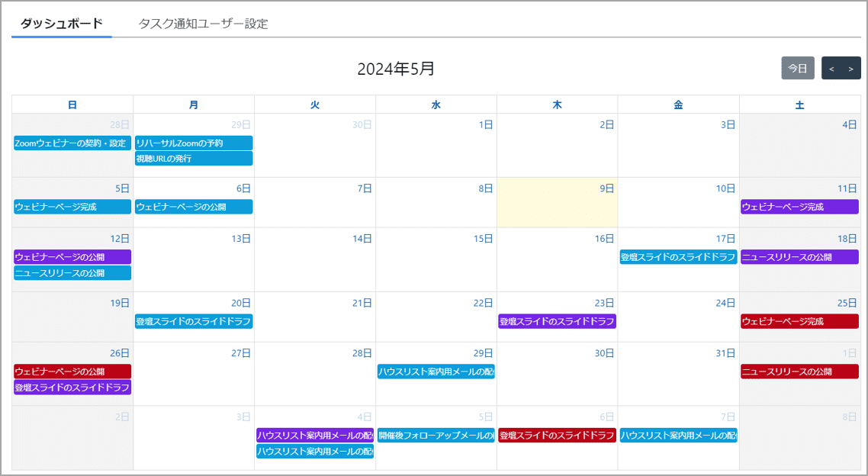Open the Zoomウェビナーの契約・設定 event
Viewport: 868px width, 476px height.
[x=72, y=143]
